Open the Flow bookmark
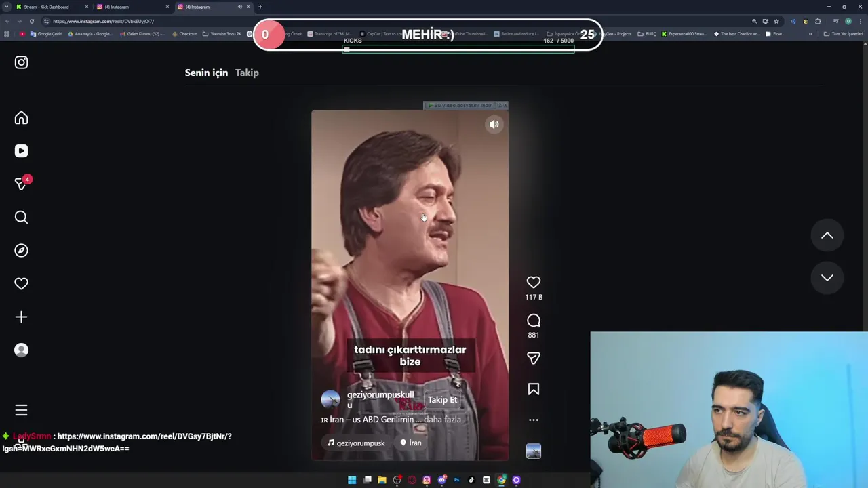 773,34
